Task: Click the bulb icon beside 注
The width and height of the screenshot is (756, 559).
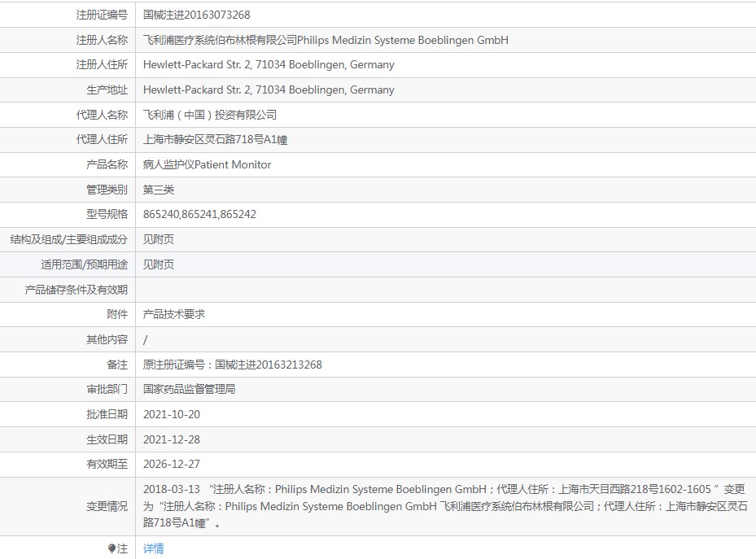Action: (x=111, y=548)
